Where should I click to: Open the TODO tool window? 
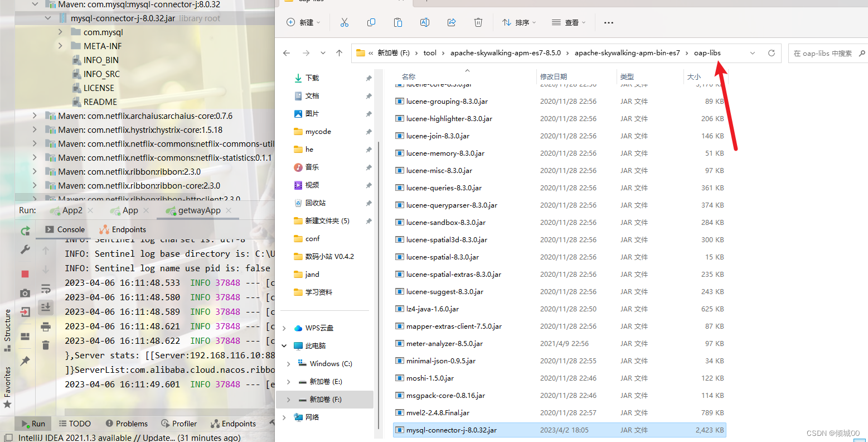(x=75, y=424)
